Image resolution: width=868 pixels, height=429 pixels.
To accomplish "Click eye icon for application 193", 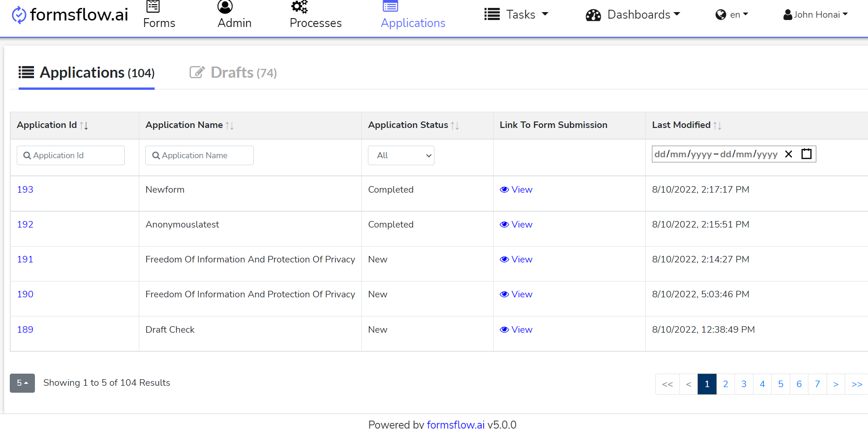I will point(504,190).
